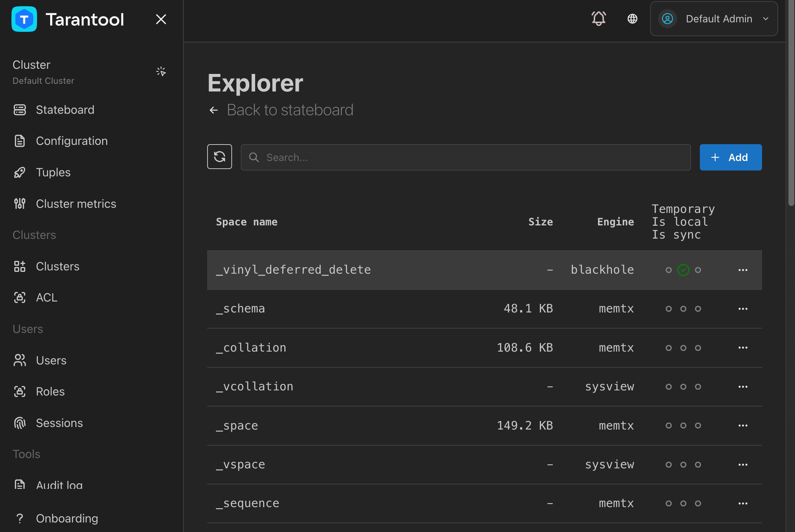Open actions menu for _vcollation row
Image resolution: width=795 pixels, height=532 pixels.
(x=743, y=387)
